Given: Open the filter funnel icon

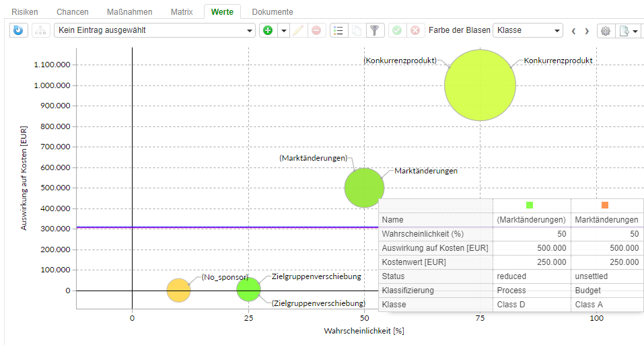Looking at the screenshot, I should click(x=375, y=30).
